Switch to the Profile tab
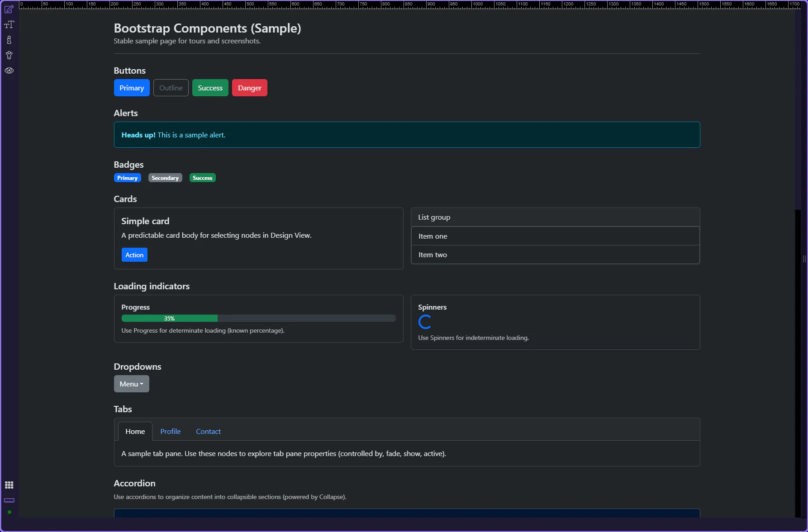This screenshot has height=532, width=808. click(170, 432)
